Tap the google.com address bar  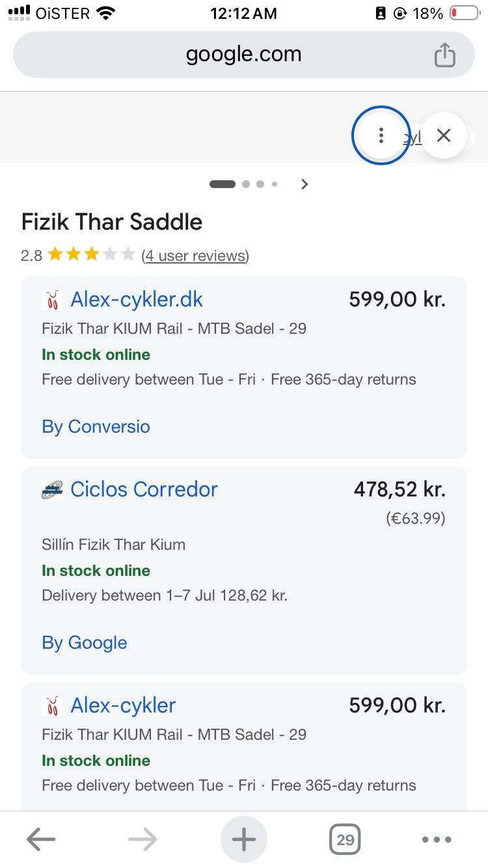[244, 55]
